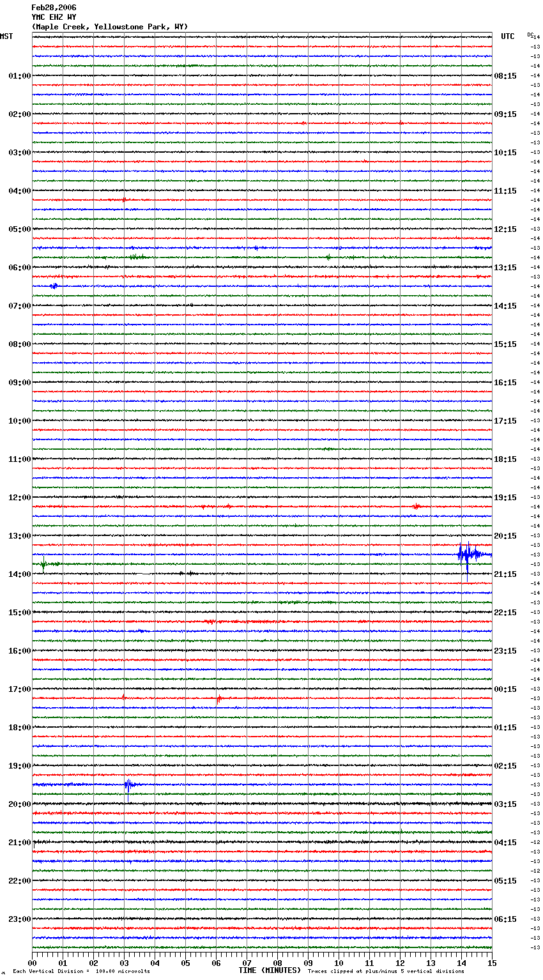Click the Each Vertical Division 100.00 microvolts note

(81, 972)
